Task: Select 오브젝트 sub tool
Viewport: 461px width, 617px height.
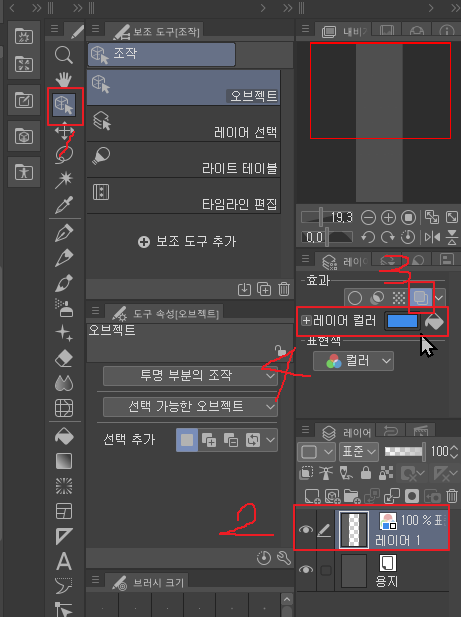Action: 183,87
